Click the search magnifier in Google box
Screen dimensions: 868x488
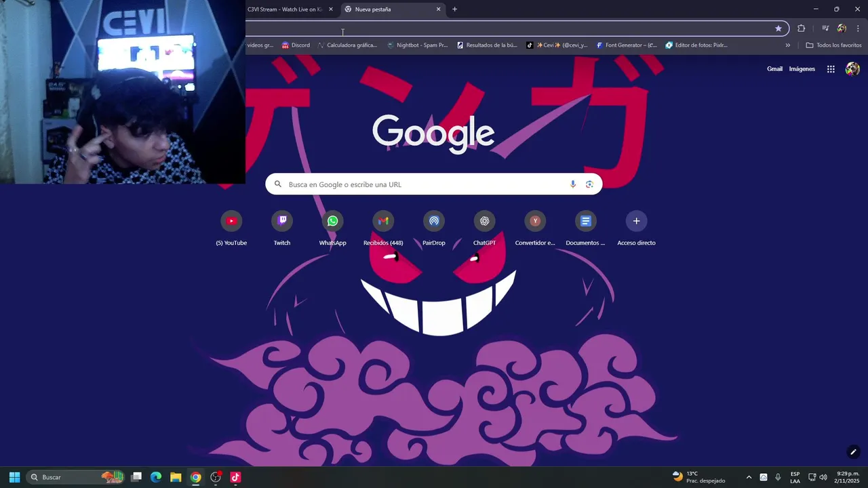(x=278, y=184)
